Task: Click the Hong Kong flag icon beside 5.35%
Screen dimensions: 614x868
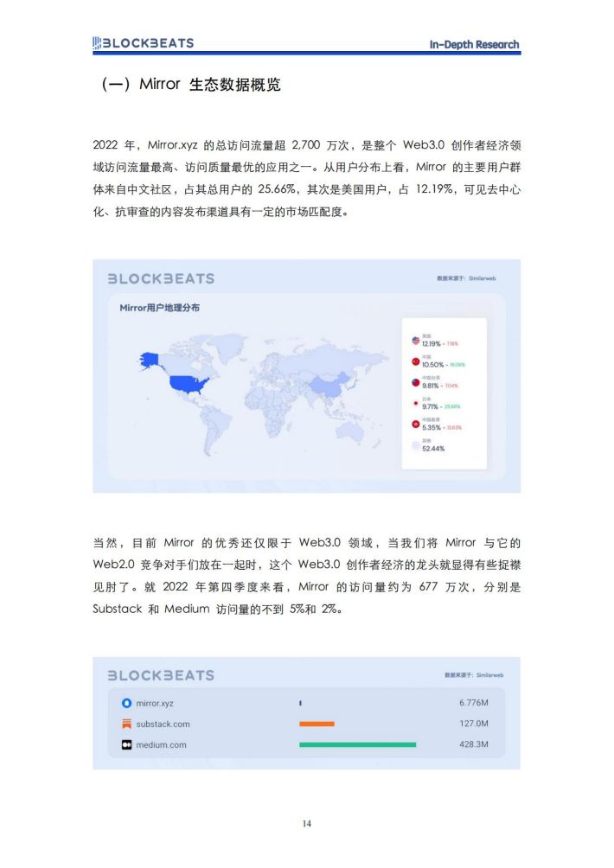Action: (x=416, y=424)
